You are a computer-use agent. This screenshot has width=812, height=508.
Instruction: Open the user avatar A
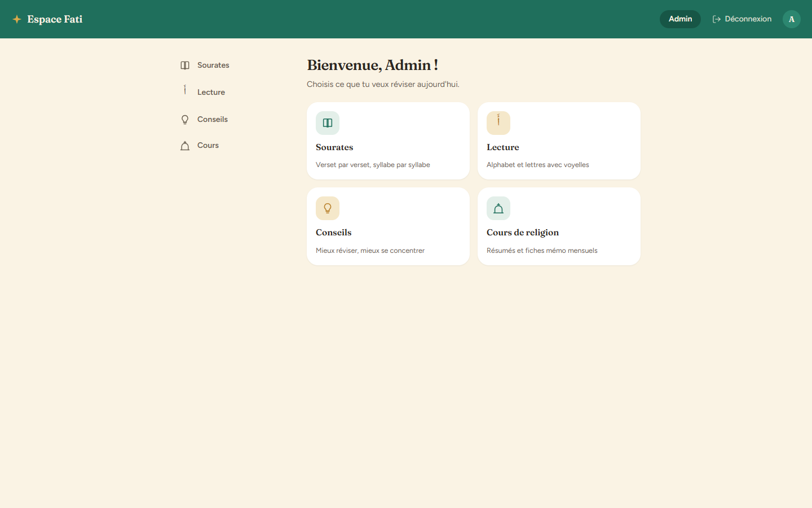click(792, 19)
